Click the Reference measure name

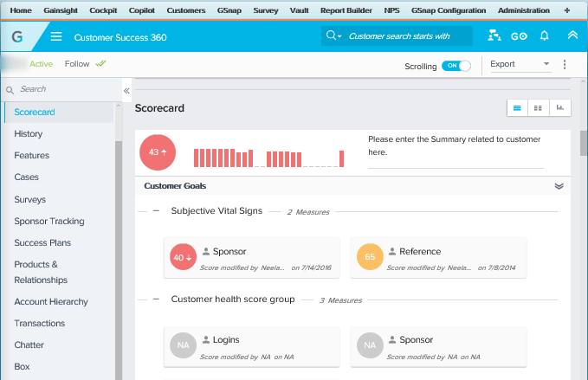[420, 252]
